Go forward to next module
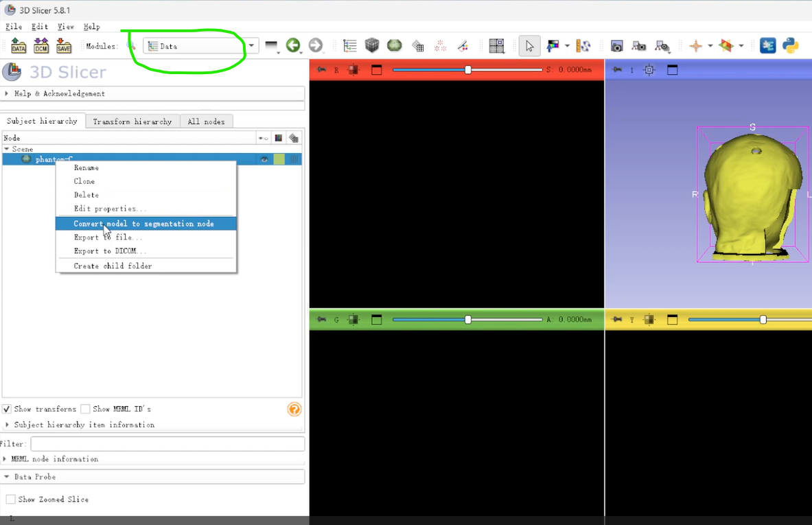The image size is (812, 525). pyautogui.click(x=315, y=45)
